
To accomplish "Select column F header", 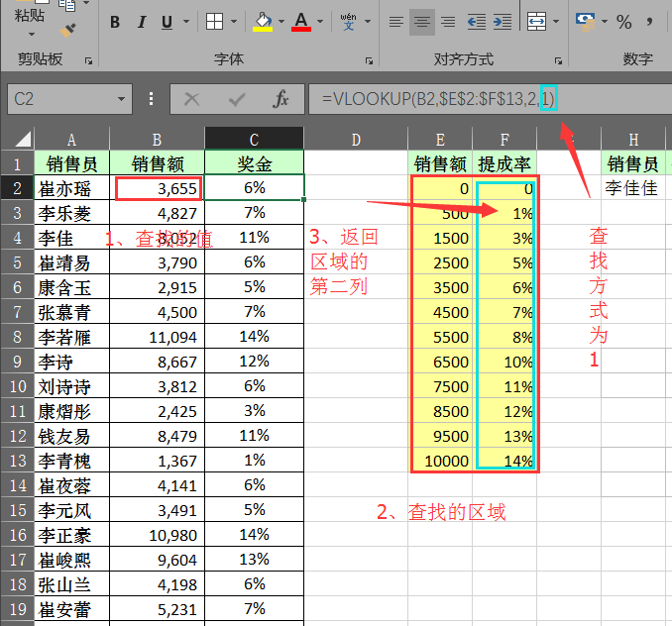I will pyautogui.click(x=504, y=139).
